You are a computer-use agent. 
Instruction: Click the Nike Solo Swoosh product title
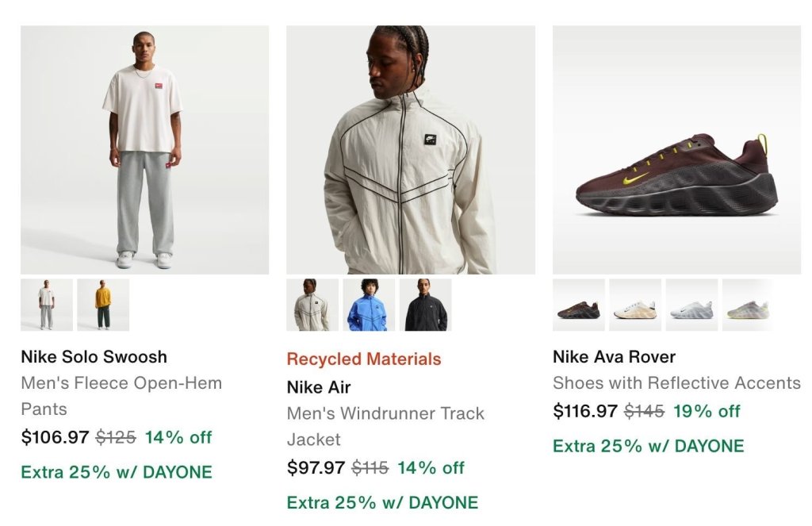94,356
